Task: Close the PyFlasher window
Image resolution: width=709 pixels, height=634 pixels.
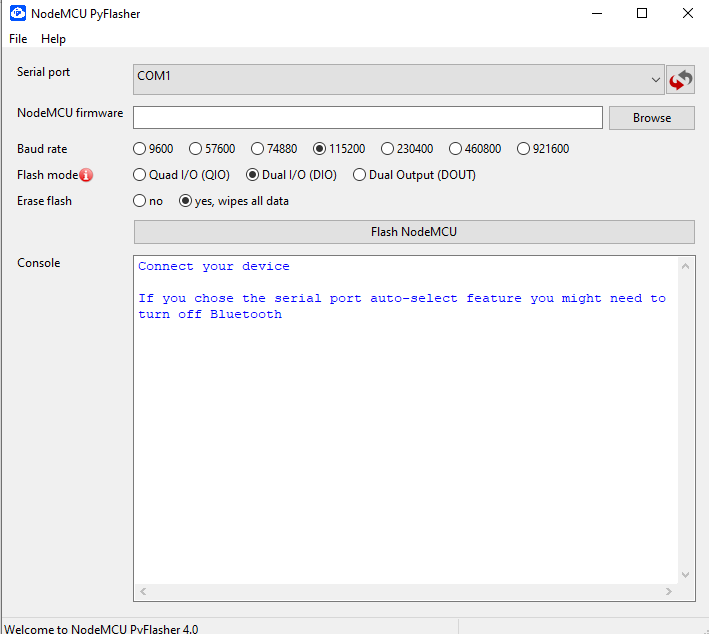Action: pos(688,14)
